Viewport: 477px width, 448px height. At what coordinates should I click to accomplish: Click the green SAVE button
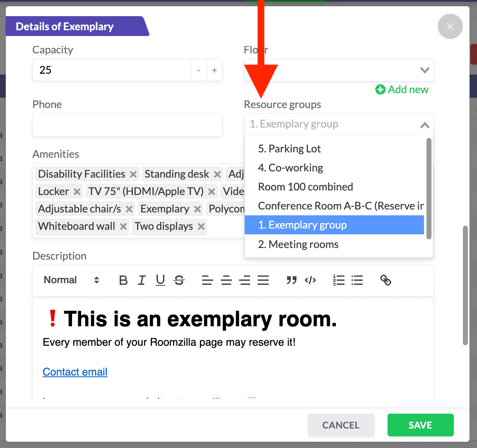[420, 425]
